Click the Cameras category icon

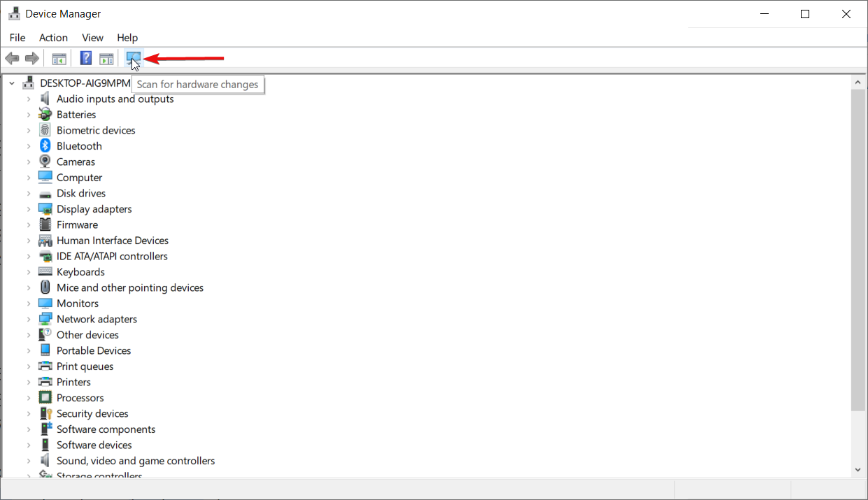(45, 162)
